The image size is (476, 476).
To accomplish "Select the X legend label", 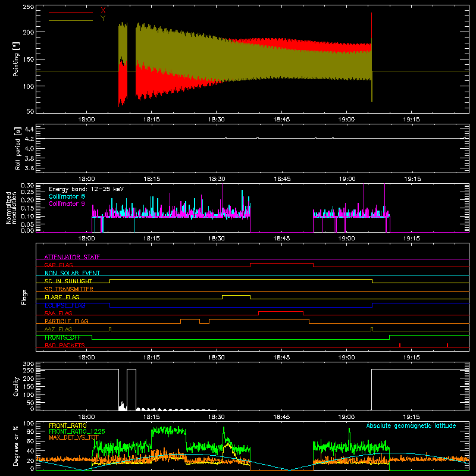I will (x=103, y=11).
